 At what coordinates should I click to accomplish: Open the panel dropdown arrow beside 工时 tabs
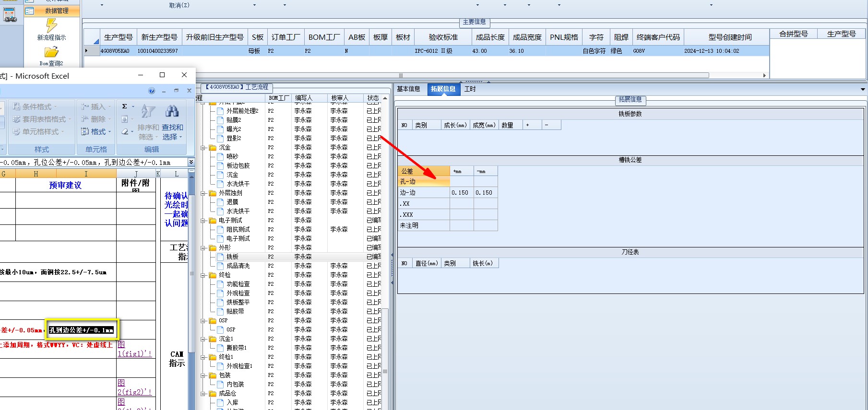(x=863, y=89)
